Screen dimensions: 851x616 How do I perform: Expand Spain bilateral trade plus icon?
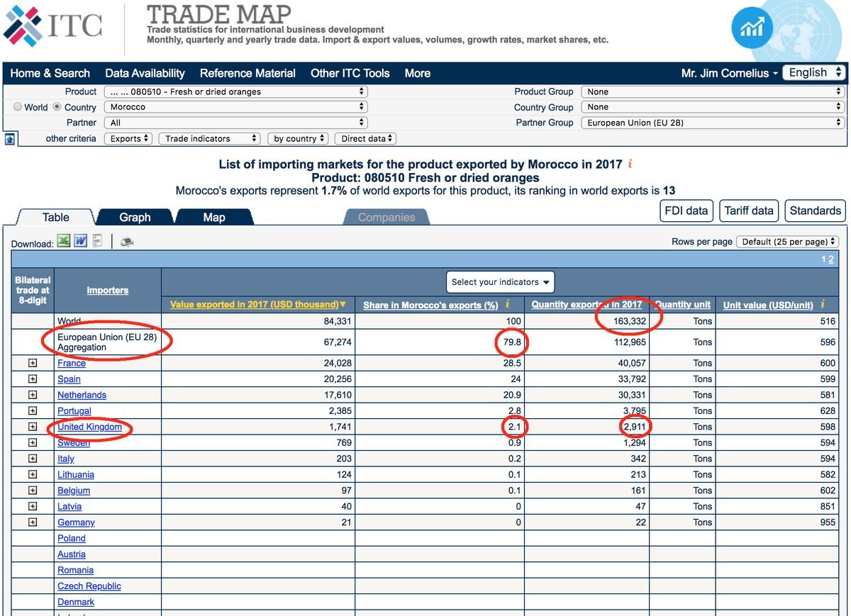pos(33,379)
